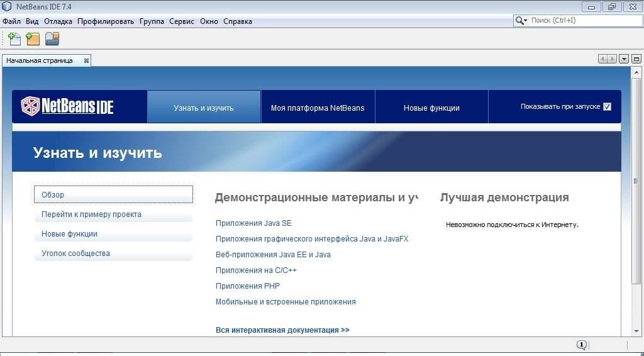The image size is (644, 356).
Task: Open the Вид menu
Action: pyautogui.click(x=32, y=21)
